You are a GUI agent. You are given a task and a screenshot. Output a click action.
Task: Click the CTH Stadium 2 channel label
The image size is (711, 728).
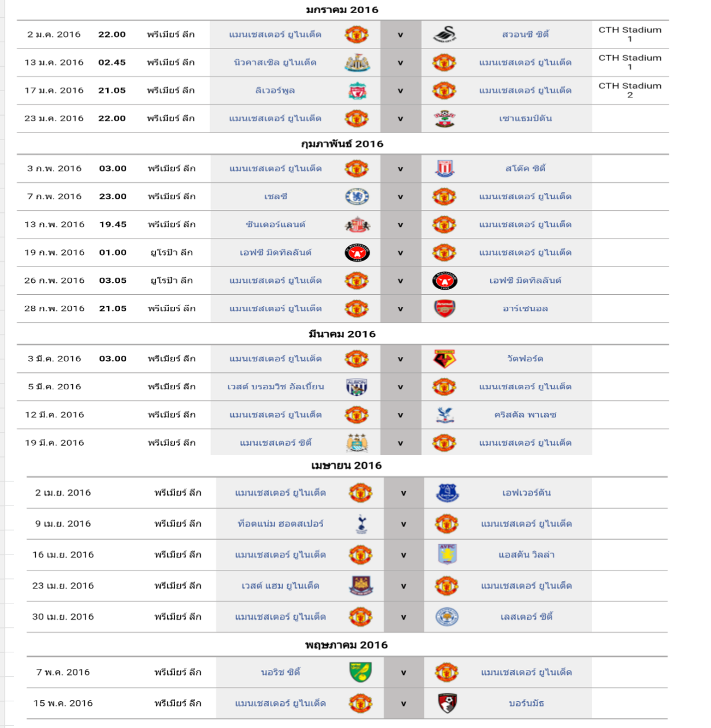(x=630, y=91)
